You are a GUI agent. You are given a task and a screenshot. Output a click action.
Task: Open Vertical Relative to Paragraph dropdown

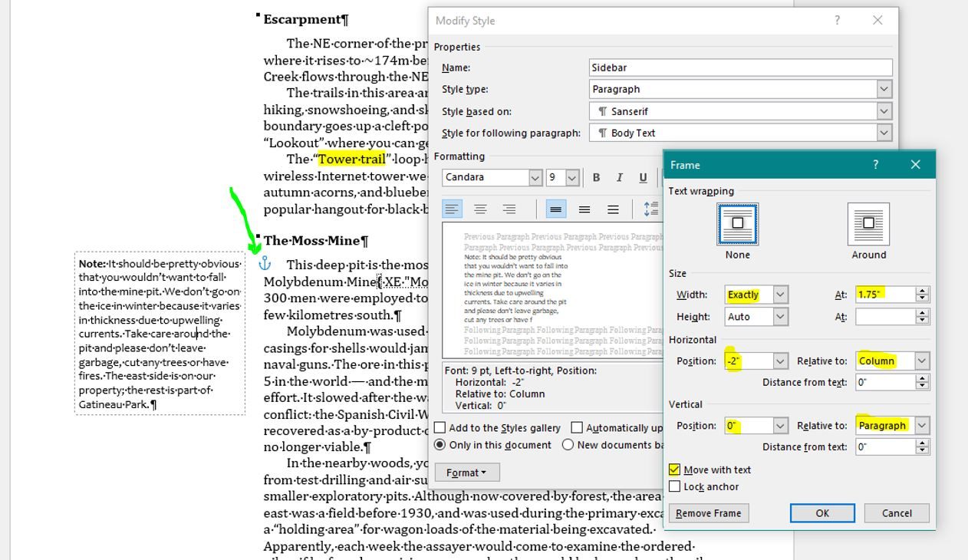[x=922, y=425]
